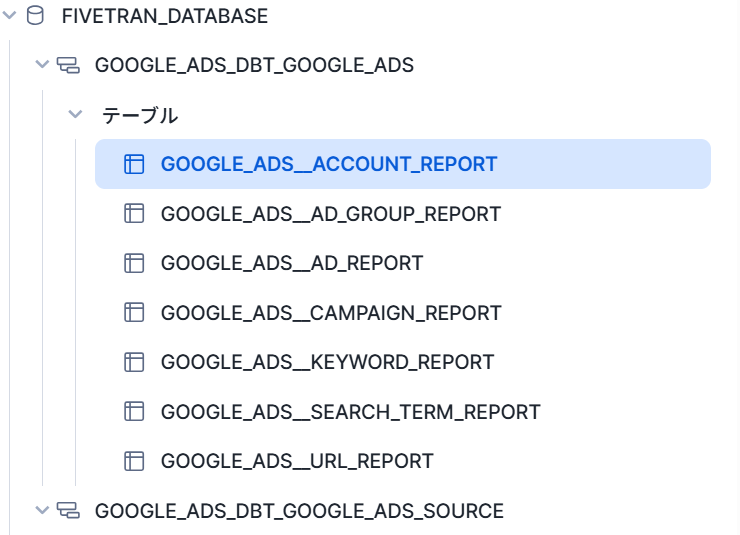Click the table icon for GOOGLE_ADS__AD_REPORT
Screen dimensions: 740x535
pyautogui.click(x=134, y=263)
